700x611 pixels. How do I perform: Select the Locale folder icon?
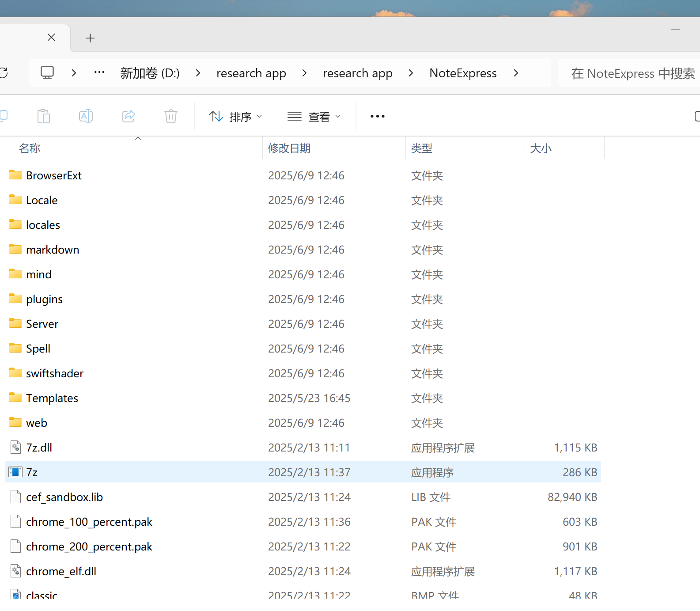click(15, 200)
